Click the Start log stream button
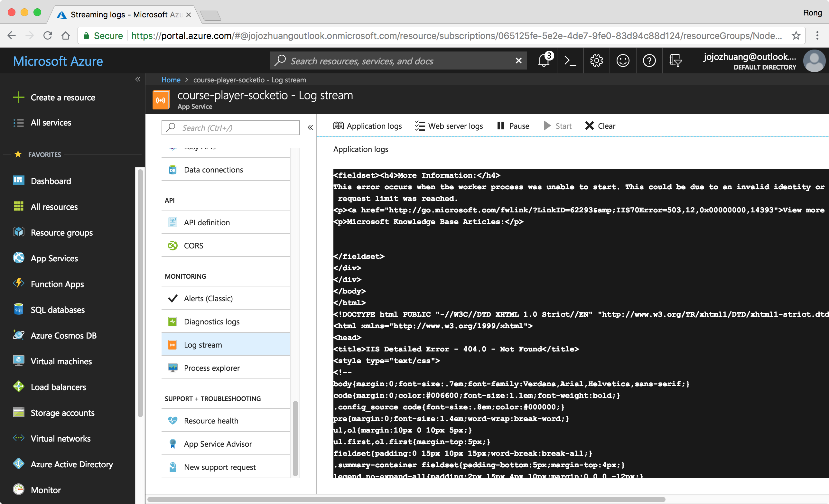Screen dimensions: 829x504 coord(557,126)
